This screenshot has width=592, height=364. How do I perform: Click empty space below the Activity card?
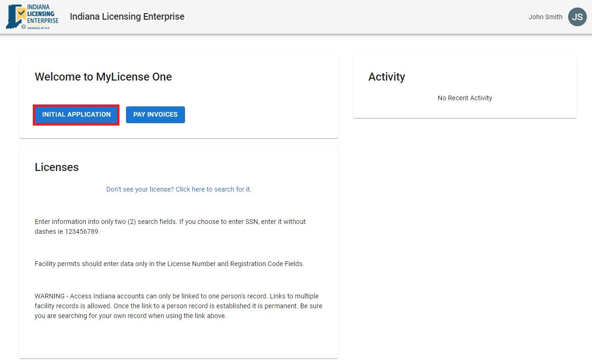(x=465, y=234)
